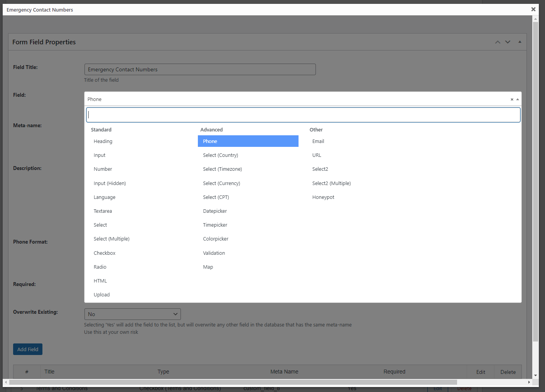This screenshot has height=392, width=545.
Task: Select the Checkbox field type
Action: (105, 253)
